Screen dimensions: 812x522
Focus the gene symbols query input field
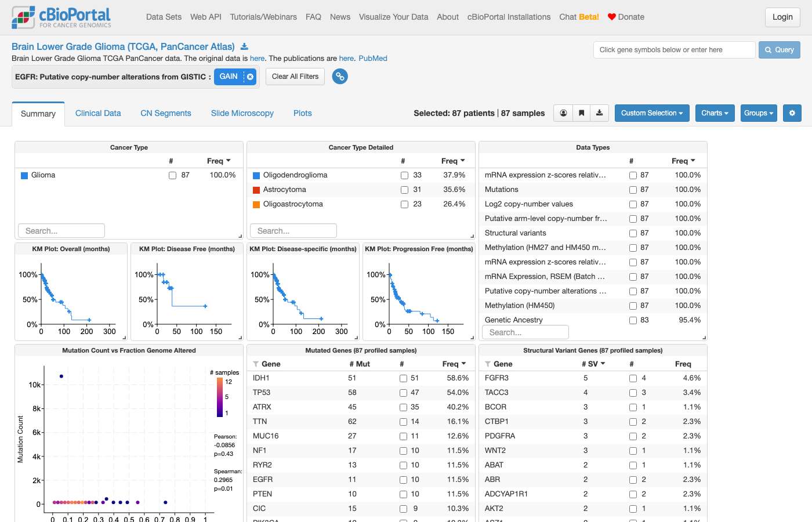674,50
